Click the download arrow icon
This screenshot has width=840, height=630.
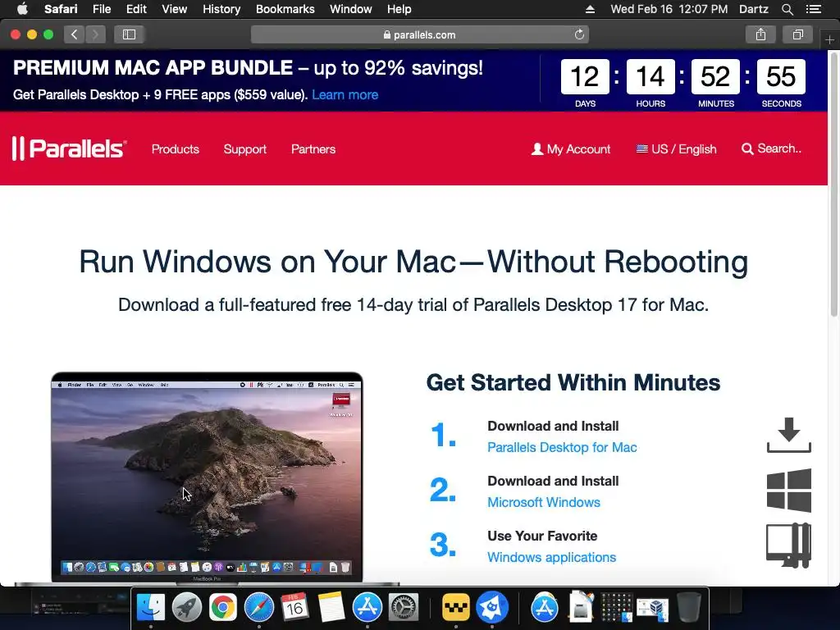click(788, 435)
